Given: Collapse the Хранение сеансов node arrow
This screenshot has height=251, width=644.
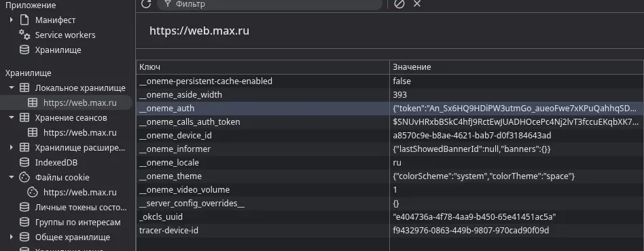Looking at the screenshot, I should (x=11, y=118).
